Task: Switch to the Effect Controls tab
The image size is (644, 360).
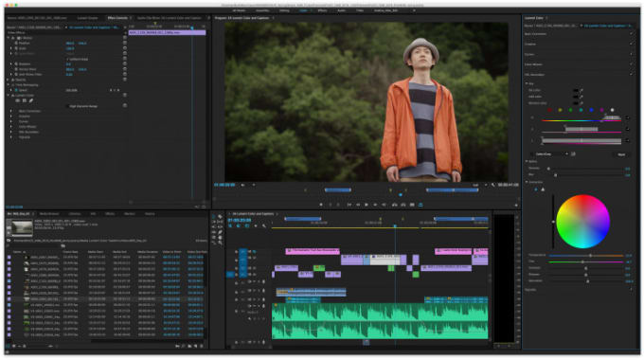Action: pyautogui.click(x=117, y=18)
